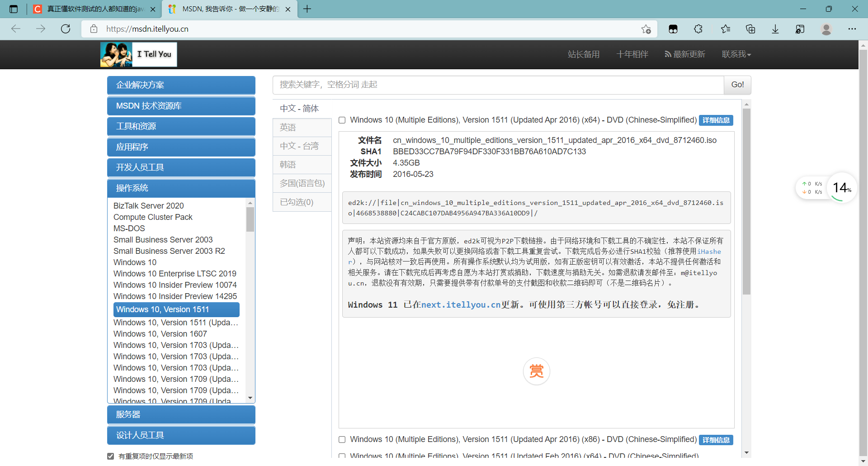
Task: Click the search keyword input field
Action: (x=498, y=85)
